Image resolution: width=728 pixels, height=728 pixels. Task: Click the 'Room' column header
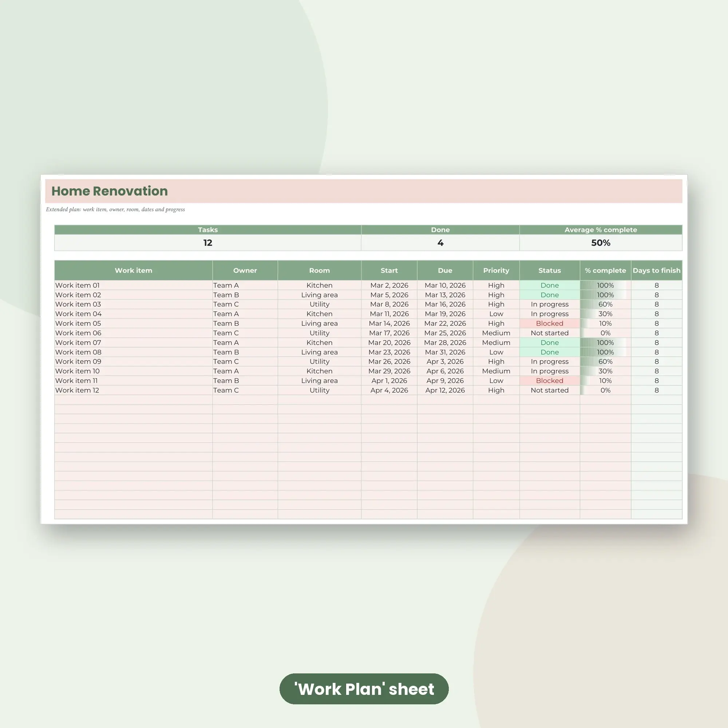(320, 270)
